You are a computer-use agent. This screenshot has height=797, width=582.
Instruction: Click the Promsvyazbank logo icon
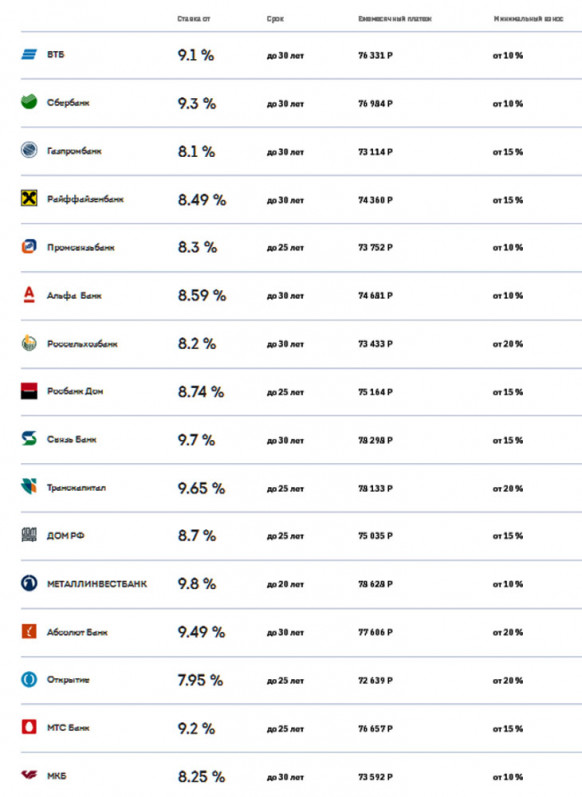pyautogui.click(x=29, y=247)
